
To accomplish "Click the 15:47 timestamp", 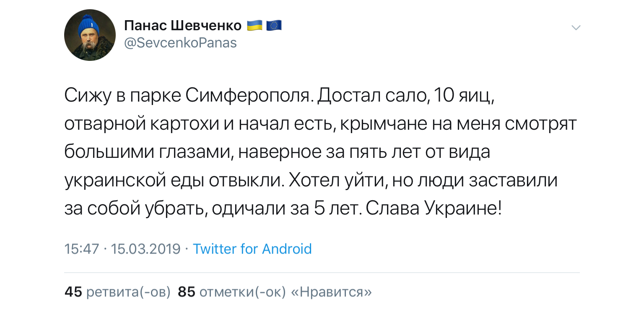I will click(x=81, y=249).
